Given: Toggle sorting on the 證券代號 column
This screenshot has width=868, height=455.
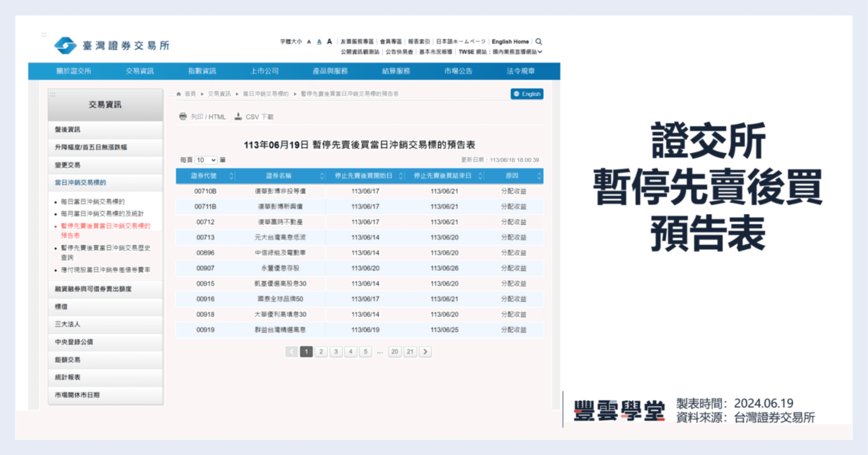Looking at the screenshot, I should tap(232, 176).
